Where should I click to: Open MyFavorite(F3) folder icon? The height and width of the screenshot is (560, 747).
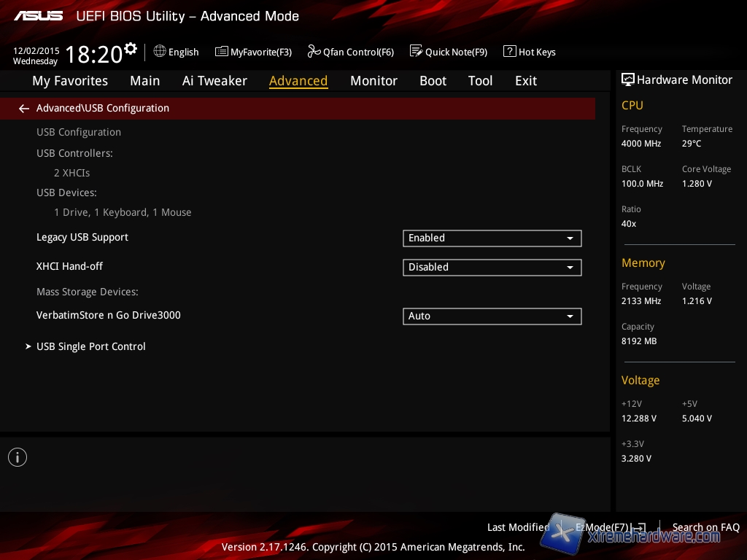coord(222,51)
